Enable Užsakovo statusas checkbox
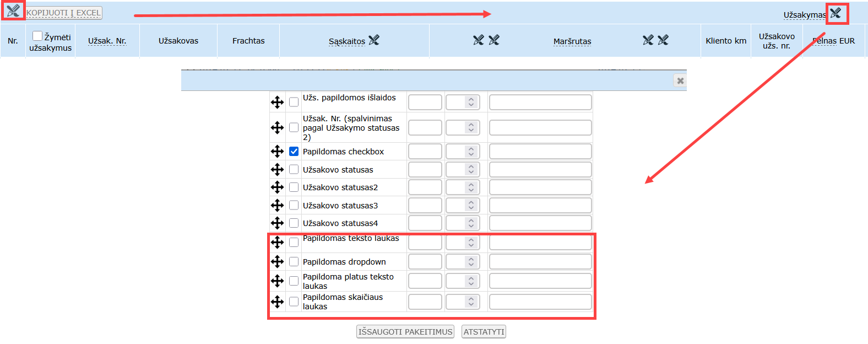 tap(294, 169)
